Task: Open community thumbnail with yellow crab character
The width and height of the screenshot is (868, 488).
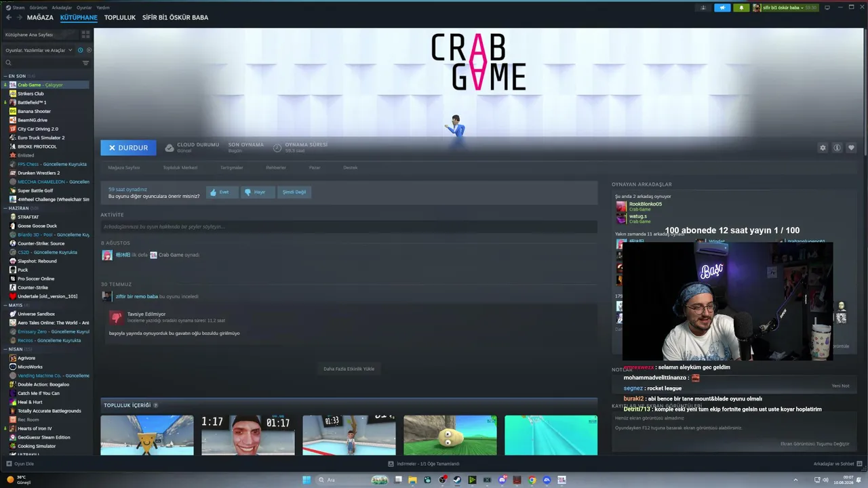Action: tap(147, 435)
